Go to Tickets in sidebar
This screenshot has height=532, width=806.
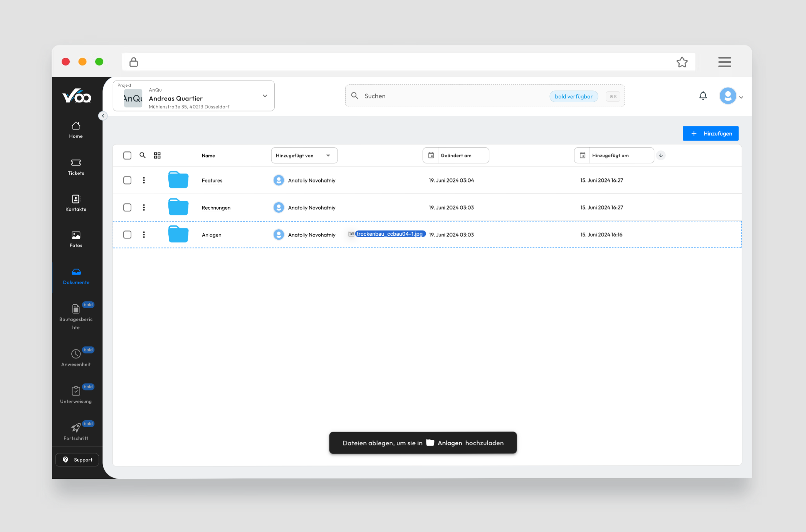point(76,167)
